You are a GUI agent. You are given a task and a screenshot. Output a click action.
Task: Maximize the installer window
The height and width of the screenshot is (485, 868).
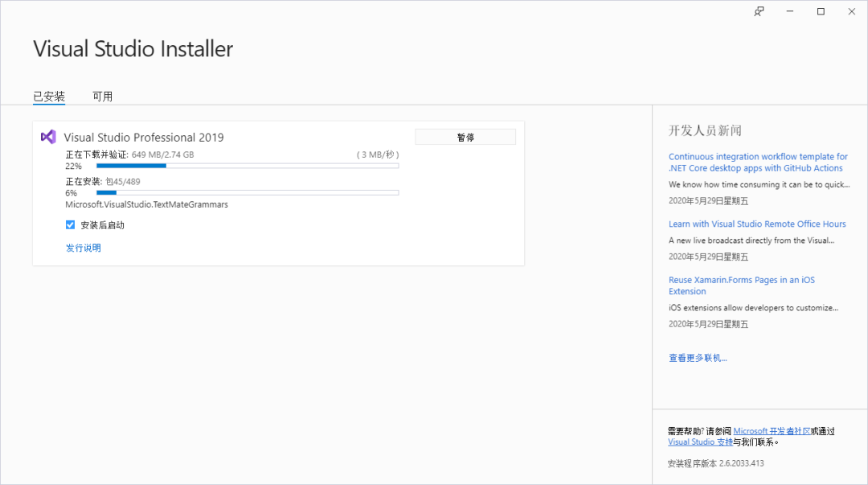[x=821, y=11]
